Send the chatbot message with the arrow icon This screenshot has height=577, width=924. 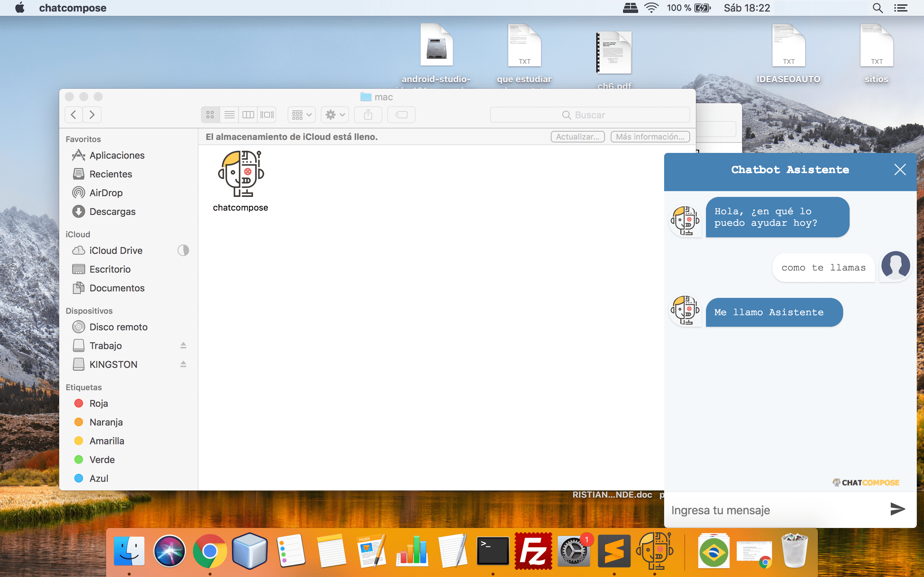point(898,509)
